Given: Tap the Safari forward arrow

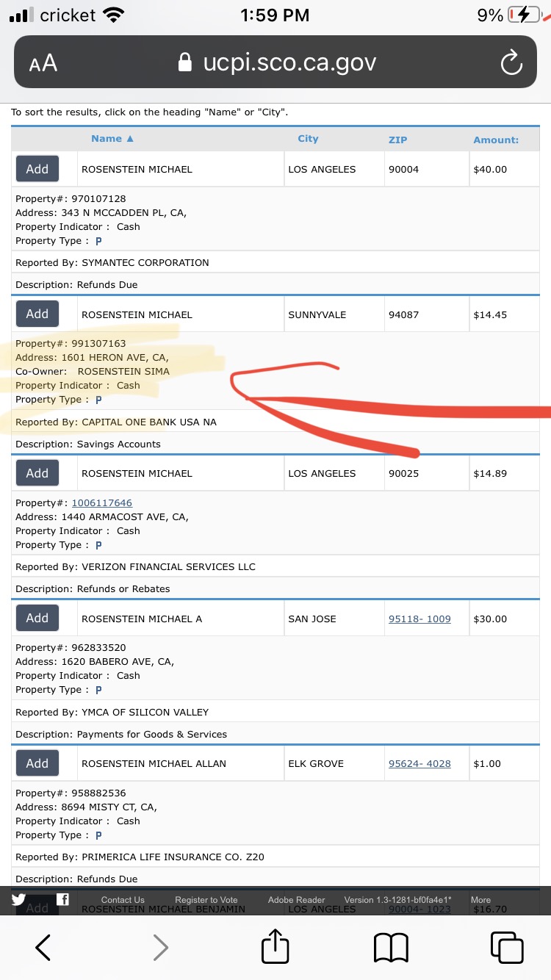Looking at the screenshot, I should [x=160, y=948].
